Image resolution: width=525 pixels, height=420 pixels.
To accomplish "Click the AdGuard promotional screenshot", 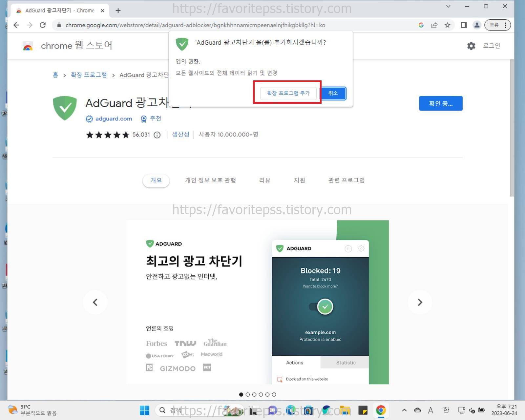I will pyautogui.click(x=258, y=302).
